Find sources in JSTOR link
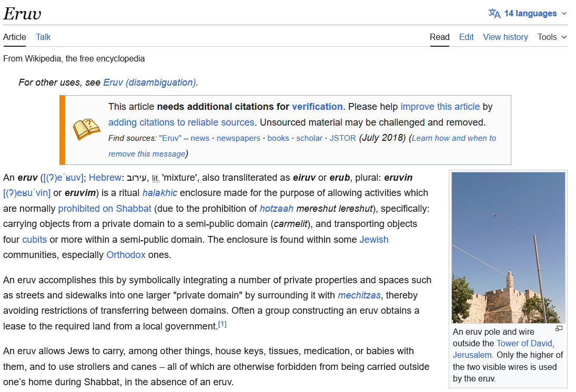The image size is (576, 392). [x=343, y=138]
